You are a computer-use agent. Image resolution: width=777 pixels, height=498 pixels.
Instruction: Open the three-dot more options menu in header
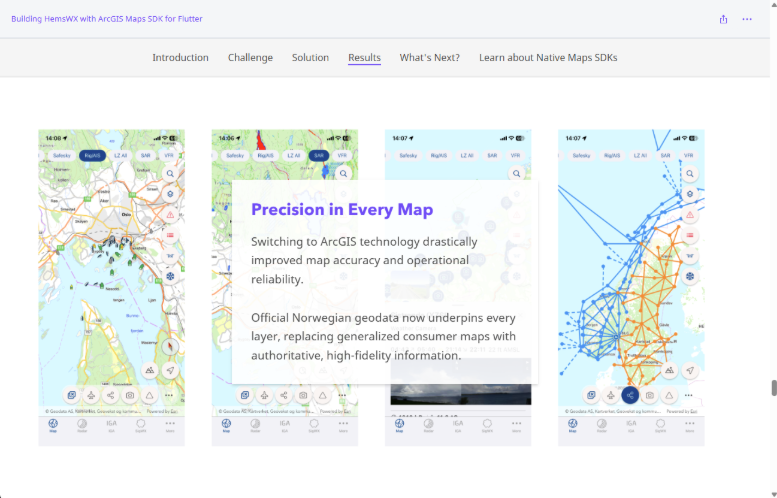(x=747, y=19)
